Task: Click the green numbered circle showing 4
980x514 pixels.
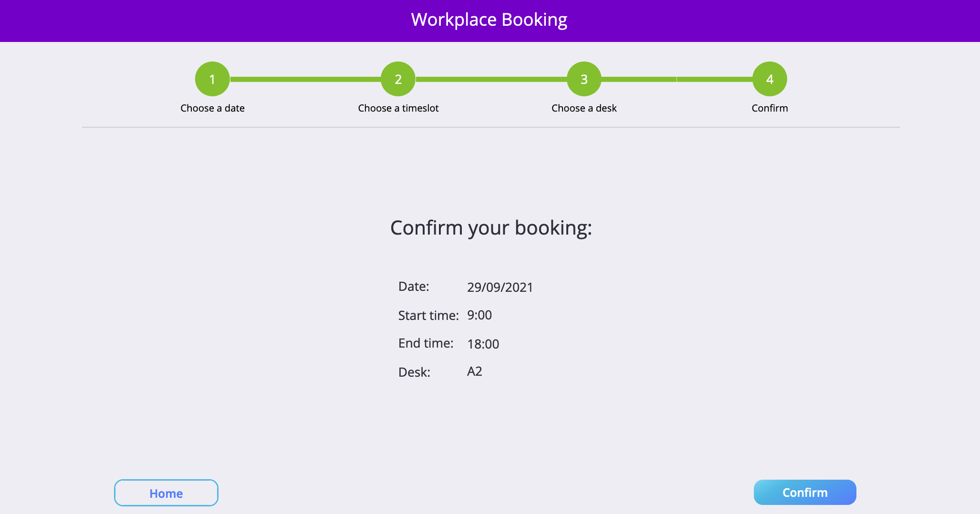Action: click(x=769, y=79)
